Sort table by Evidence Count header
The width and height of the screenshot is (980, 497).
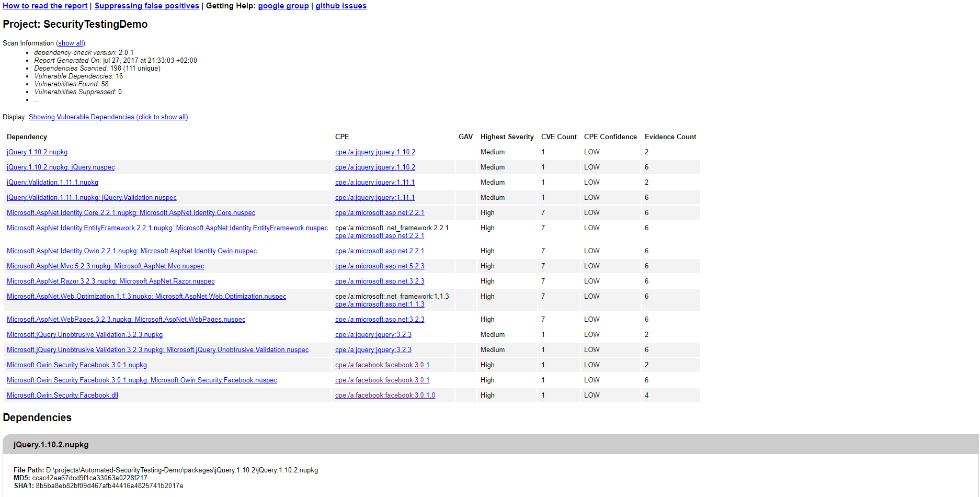670,137
